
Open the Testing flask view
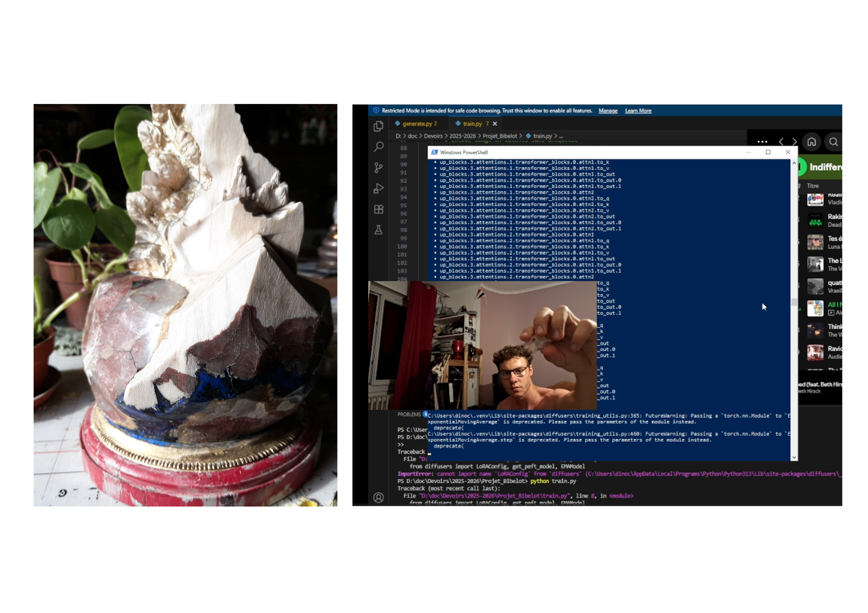378,230
